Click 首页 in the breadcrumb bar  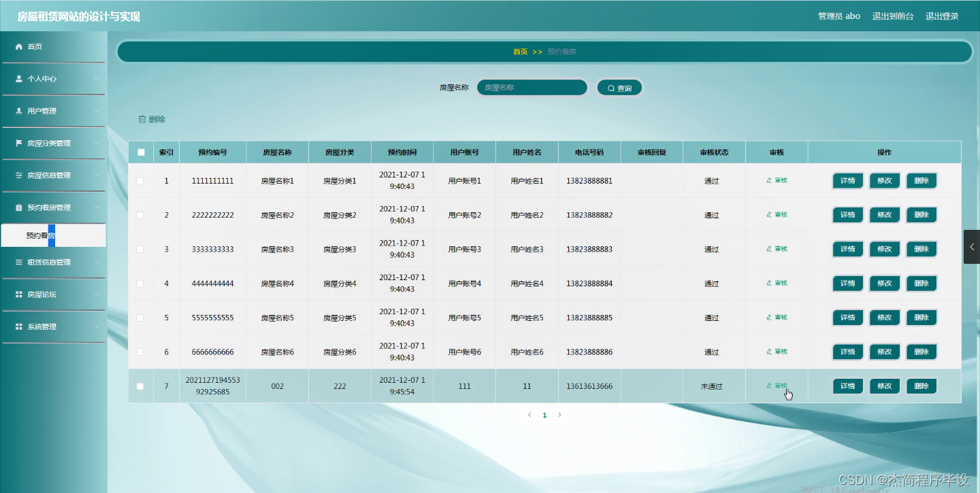point(521,51)
